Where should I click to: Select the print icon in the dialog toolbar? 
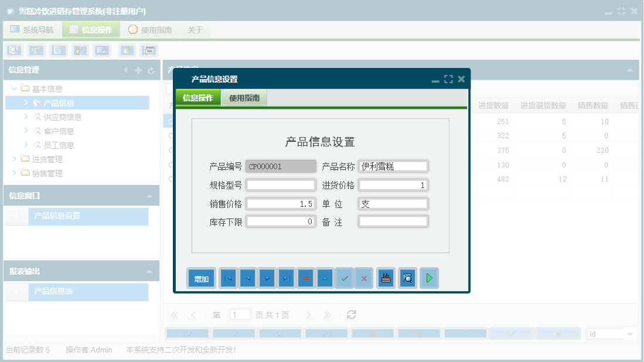[x=386, y=278]
